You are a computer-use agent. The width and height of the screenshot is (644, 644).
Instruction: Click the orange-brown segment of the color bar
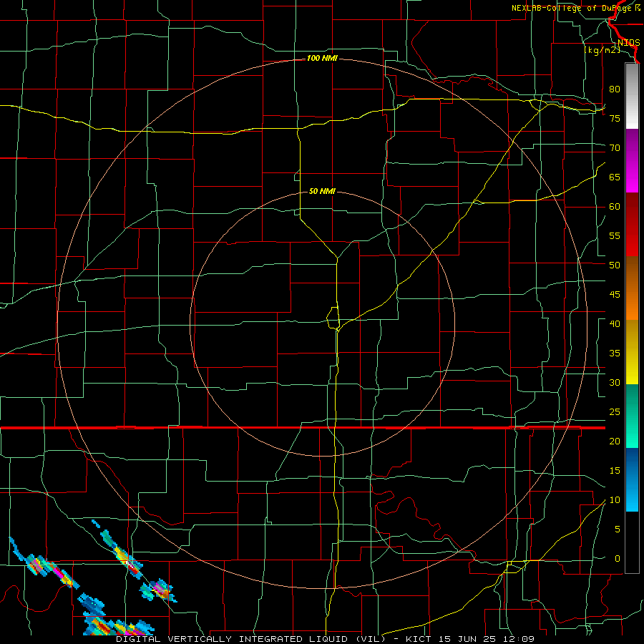click(x=632, y=288)
